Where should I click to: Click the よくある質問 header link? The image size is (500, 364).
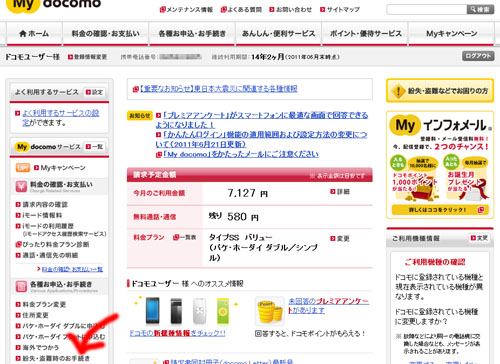(241, 10)
